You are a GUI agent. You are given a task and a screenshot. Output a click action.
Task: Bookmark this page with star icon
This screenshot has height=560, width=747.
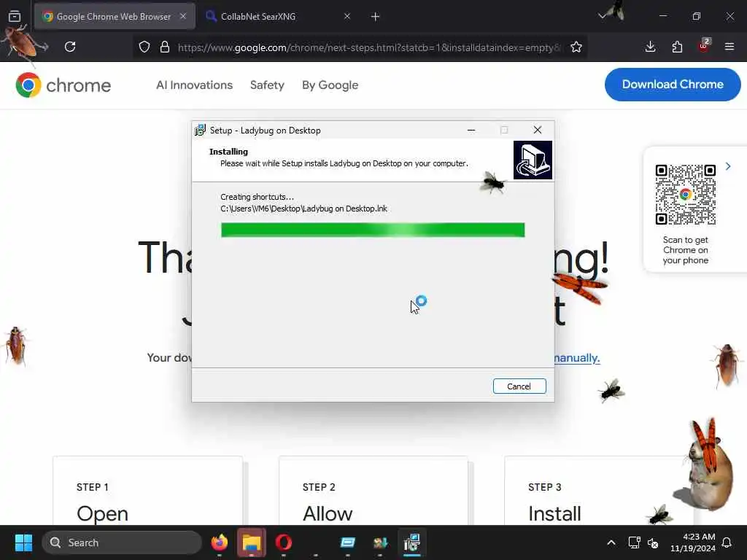click(576, 47)
